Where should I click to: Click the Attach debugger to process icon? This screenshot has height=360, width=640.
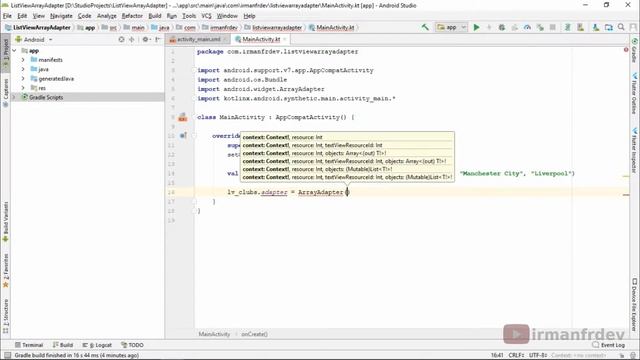[x=540, y=27]
